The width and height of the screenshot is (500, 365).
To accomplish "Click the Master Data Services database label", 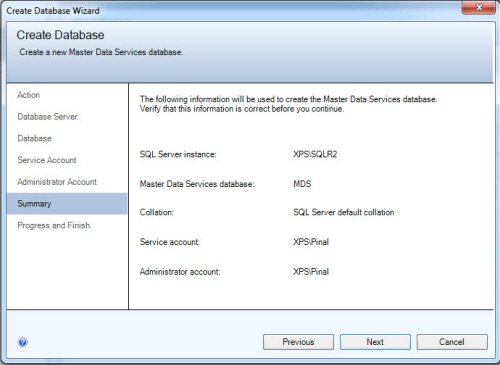I will 197,184.
